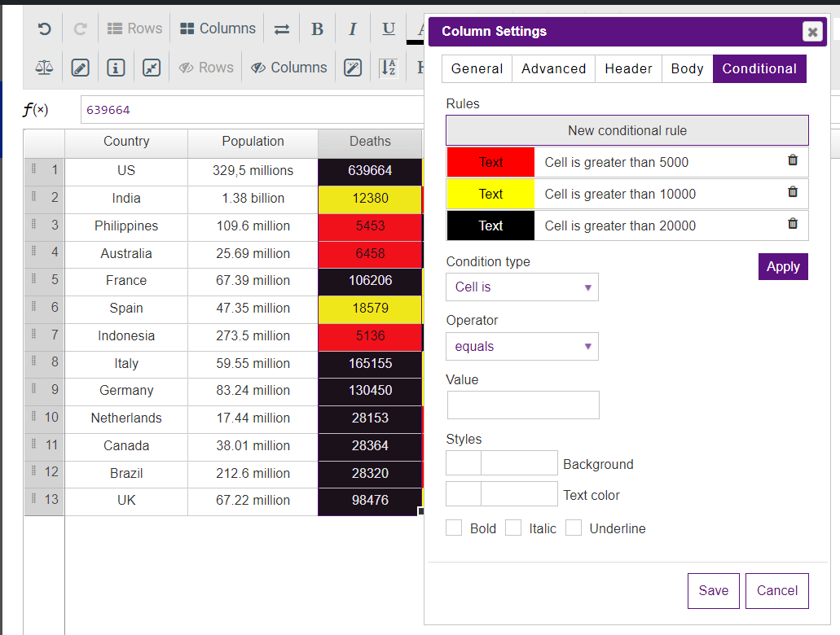Check the Italic style option
This screenshot has height=635, width=840.
pyautogui.click(x=513, y=527)
